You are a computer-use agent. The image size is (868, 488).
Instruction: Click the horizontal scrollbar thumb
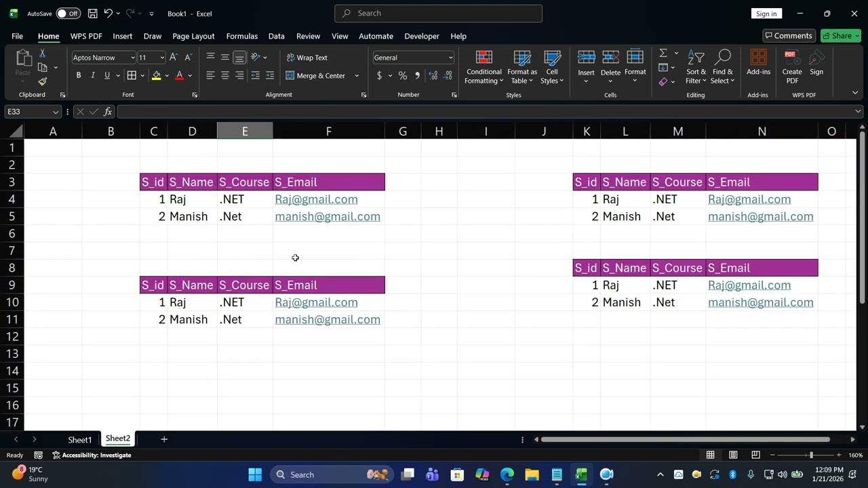[x=685, y=439]
